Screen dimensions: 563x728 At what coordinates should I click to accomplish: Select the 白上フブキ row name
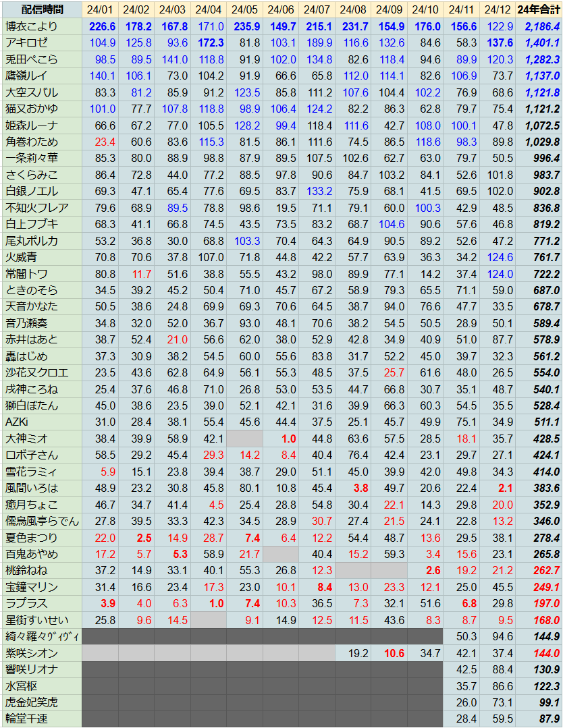pos(43,224)
